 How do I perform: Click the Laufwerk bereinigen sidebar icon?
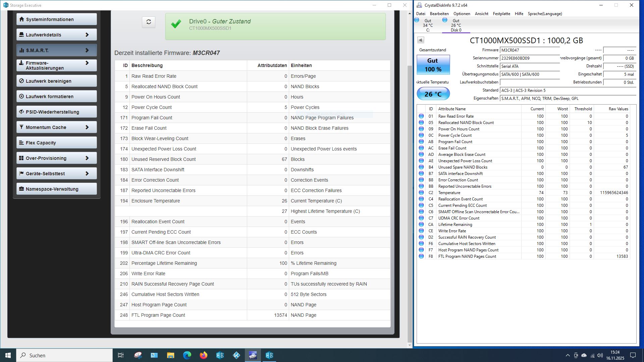click(x=21, y=81)
